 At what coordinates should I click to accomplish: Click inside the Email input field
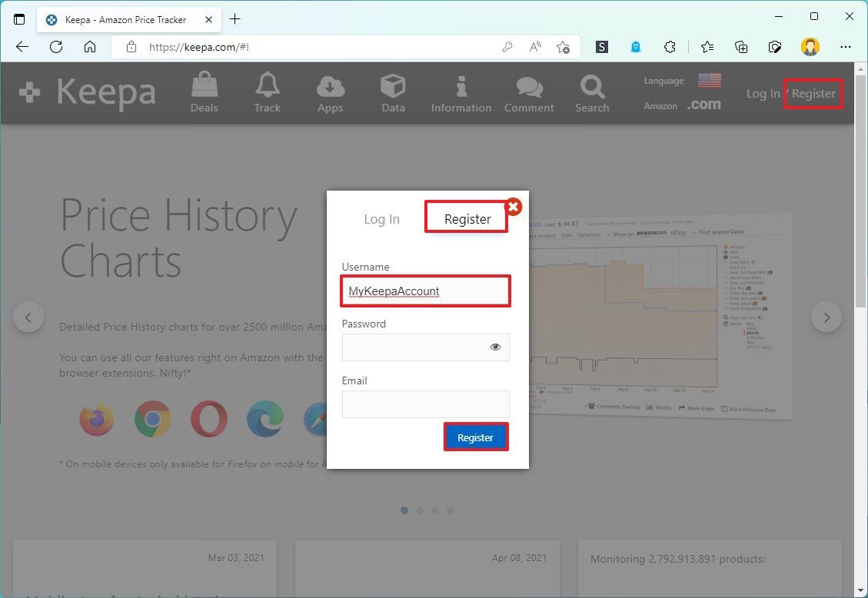tap(425, 404)
